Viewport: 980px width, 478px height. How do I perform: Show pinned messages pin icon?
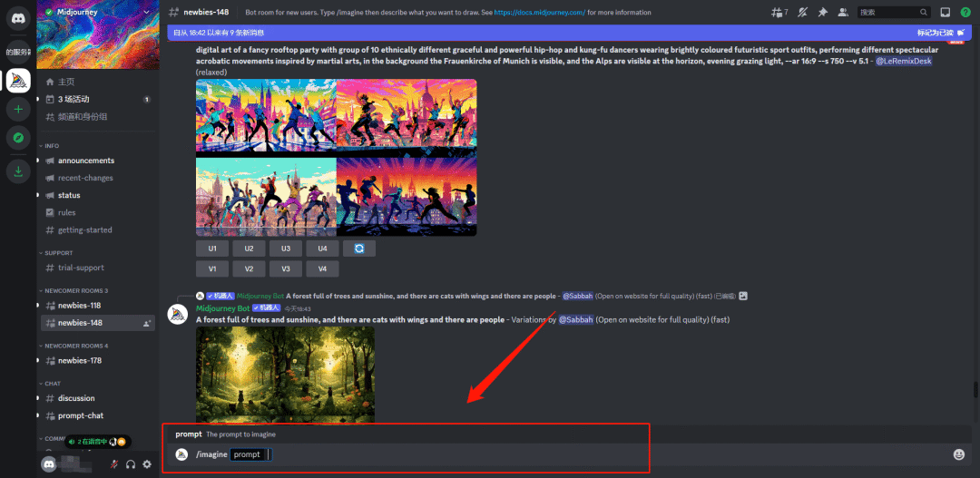pyautogui.click(x=822, y=12)
